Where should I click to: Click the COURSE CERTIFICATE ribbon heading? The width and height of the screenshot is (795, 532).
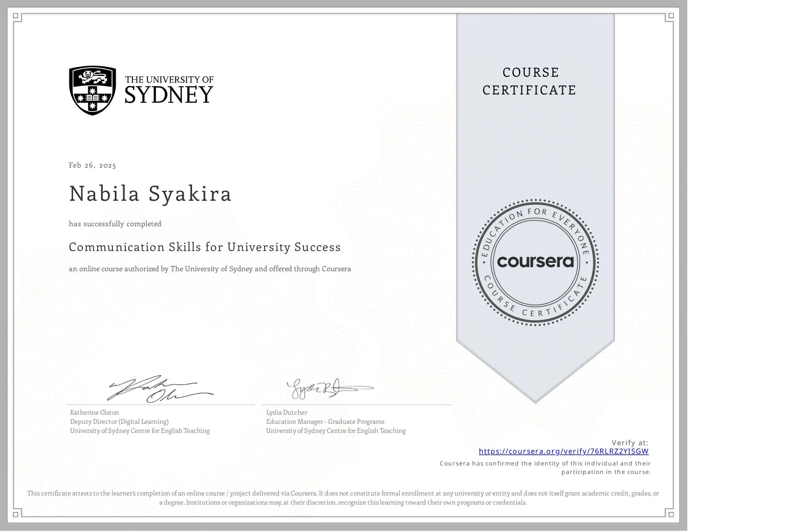click(529, 81)
